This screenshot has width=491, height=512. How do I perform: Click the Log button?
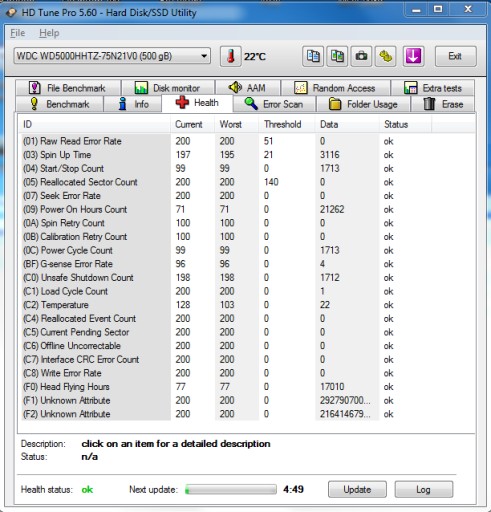(423, 489)
